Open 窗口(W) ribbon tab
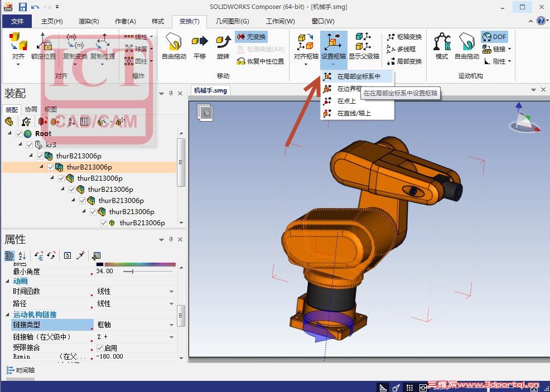550x392 pixels. [323, 21]
